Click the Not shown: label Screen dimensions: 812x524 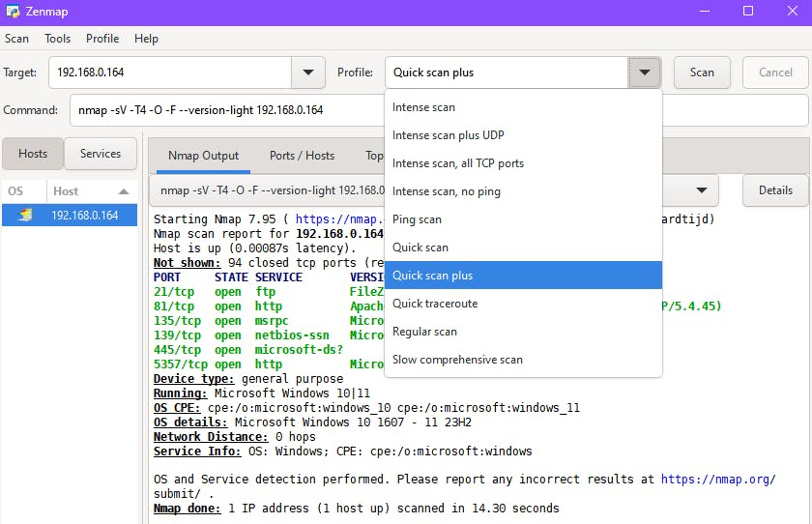click(187, 263)
